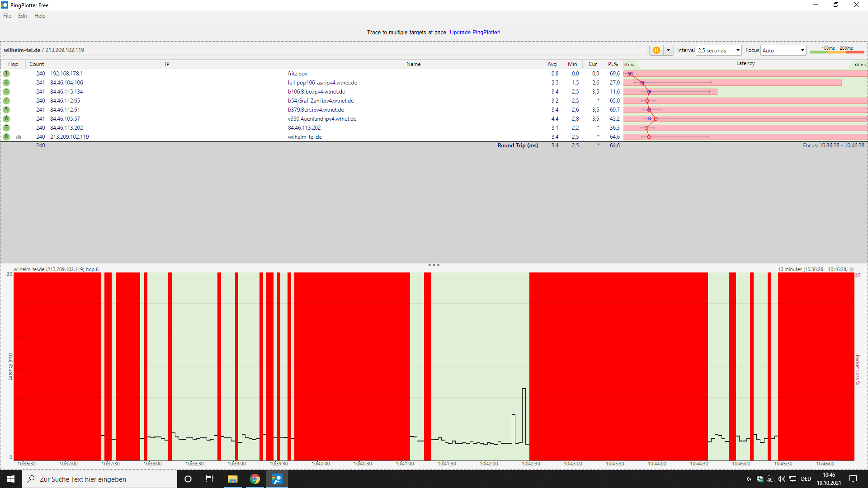Toggle graph icon on hop 8 row

point(19,137)
